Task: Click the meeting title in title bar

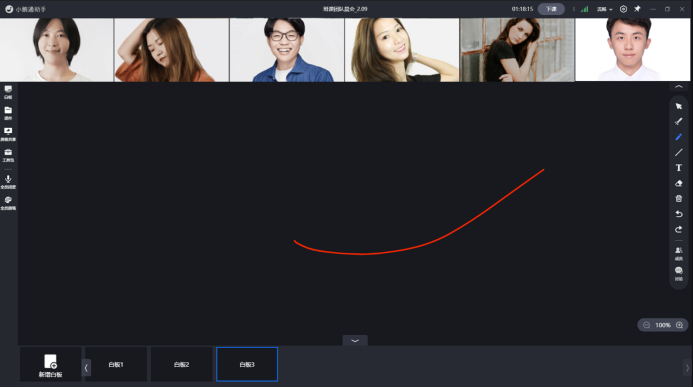Action: pyautogui.click(x=345, y=9)
